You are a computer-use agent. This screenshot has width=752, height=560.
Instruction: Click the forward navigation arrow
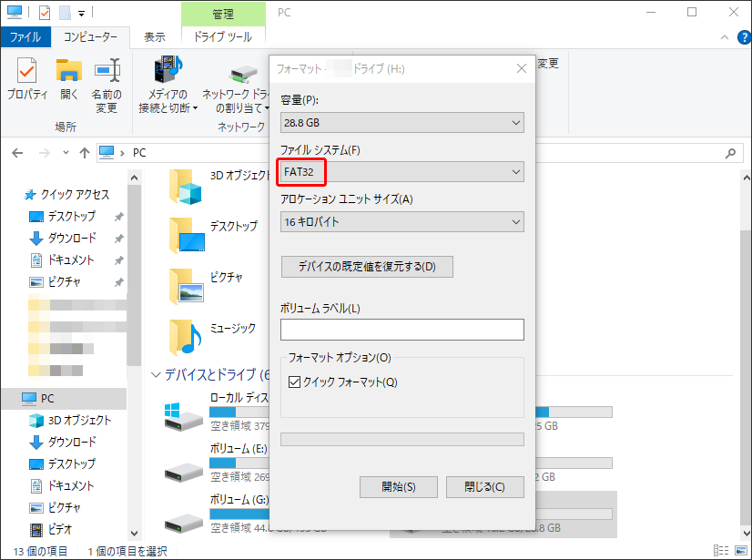44,153
